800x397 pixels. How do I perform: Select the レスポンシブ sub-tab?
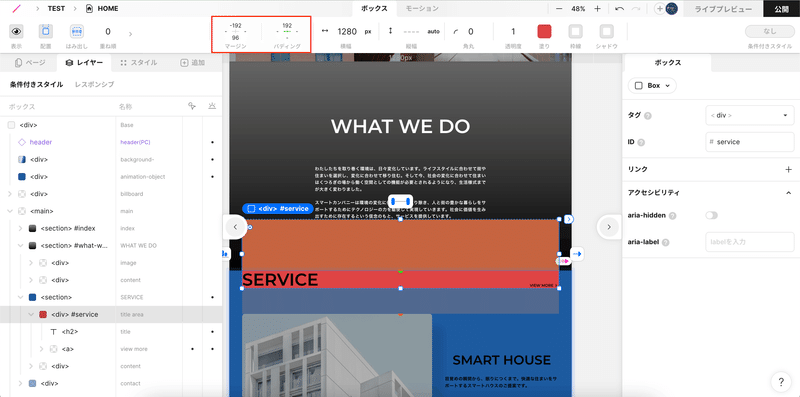click(94, 84)
